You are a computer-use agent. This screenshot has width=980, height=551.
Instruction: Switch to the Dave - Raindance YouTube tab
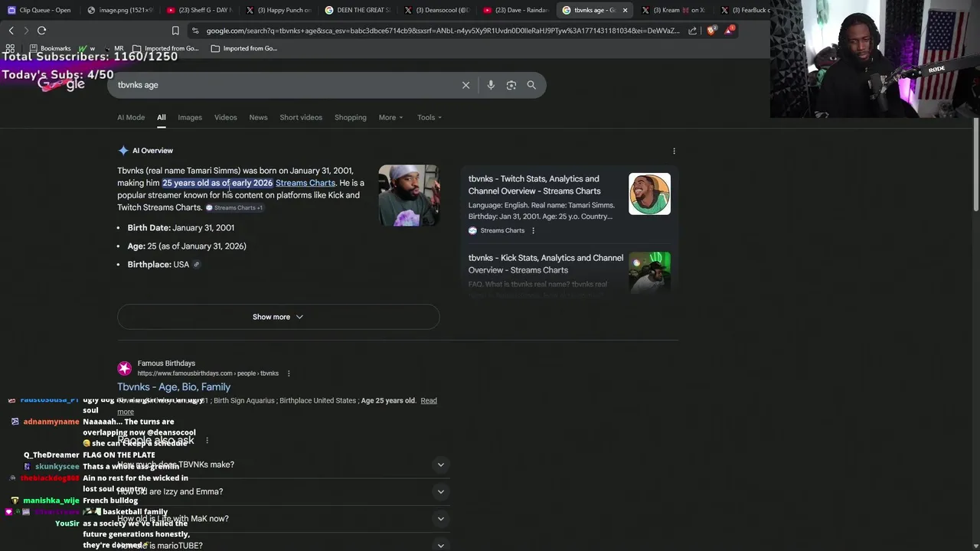(516, 10)
